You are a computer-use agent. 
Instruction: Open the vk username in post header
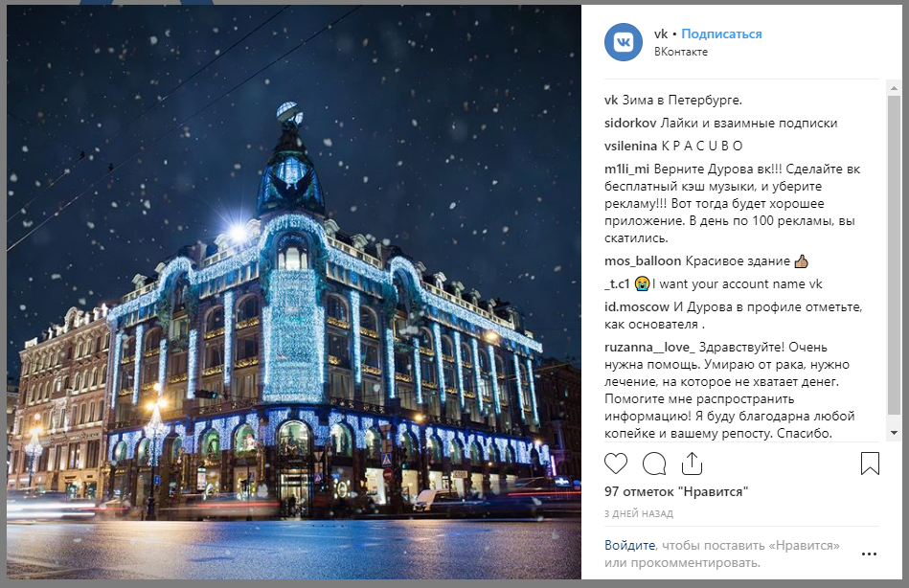click(x=661, y=34)
